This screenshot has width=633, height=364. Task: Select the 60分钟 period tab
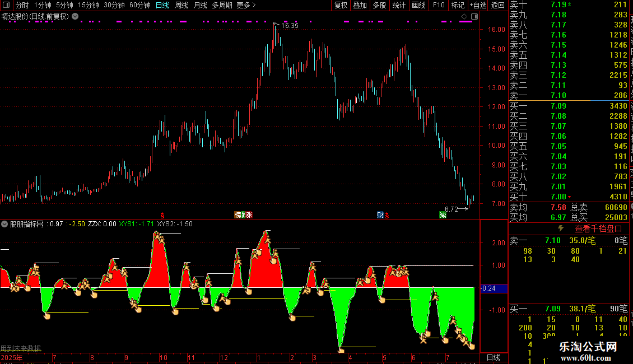pyautogui.click(x=139, y=5)
